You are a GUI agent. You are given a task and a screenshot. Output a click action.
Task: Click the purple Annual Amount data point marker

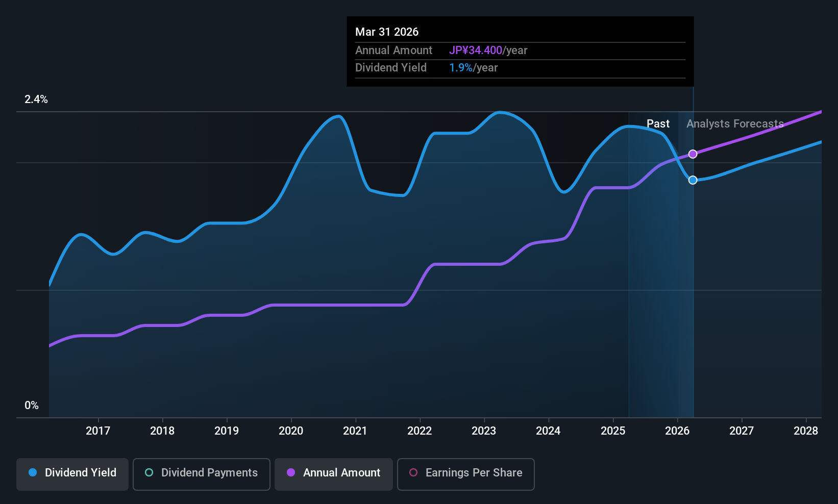pyautogui.click(x=693, y=154)
